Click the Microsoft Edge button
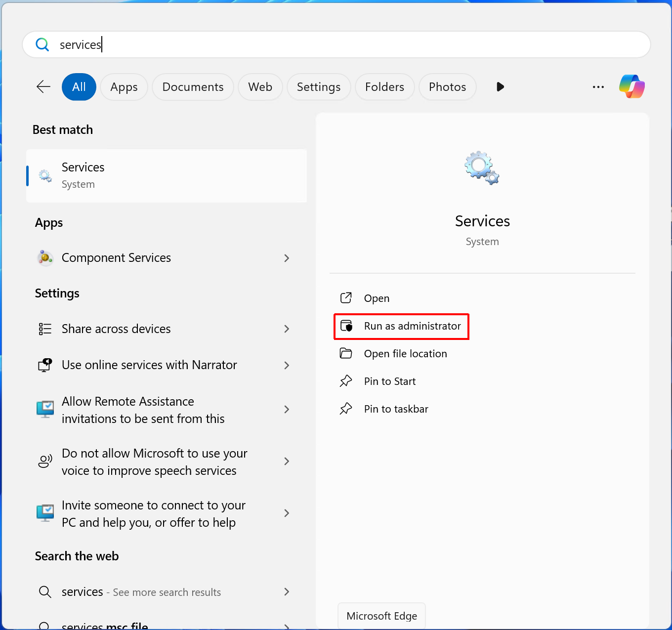The width and height of the screenshot is (672, 630). (x=381, y=616)
